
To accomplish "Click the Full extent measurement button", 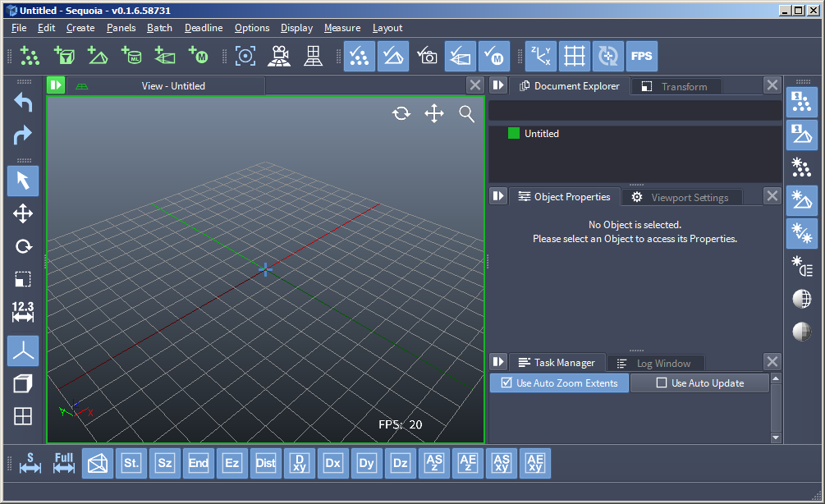I will coord(64,464).
